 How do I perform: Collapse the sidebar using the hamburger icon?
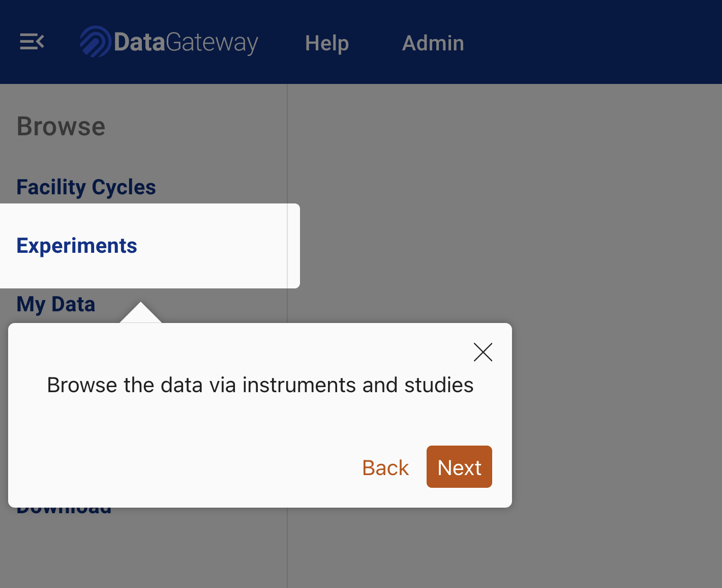32,41
